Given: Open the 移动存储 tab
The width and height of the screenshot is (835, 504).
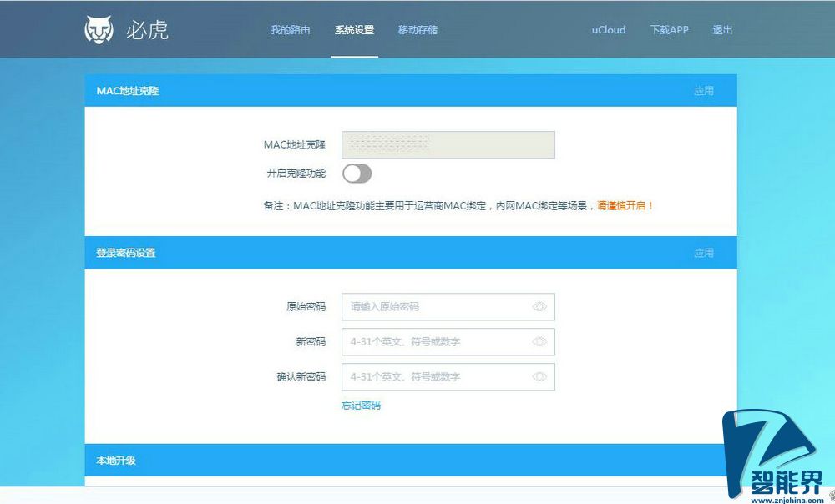Looking at the screenshot, I should (418, 29).
